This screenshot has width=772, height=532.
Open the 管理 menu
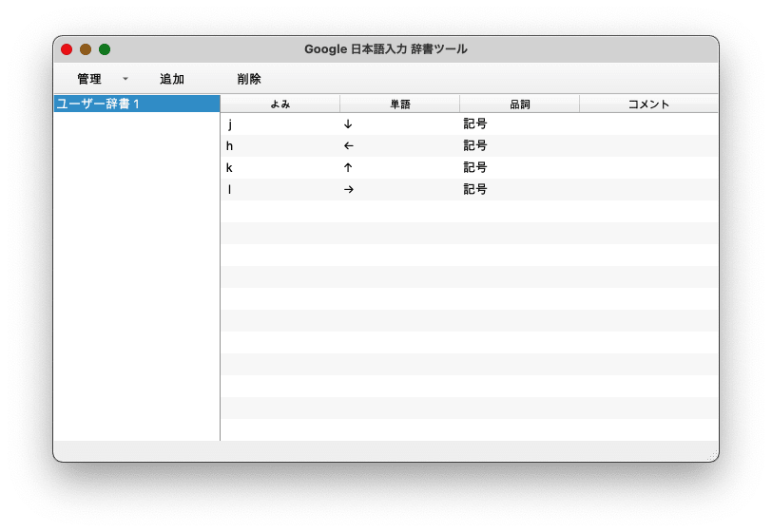(x=102, y=79)
